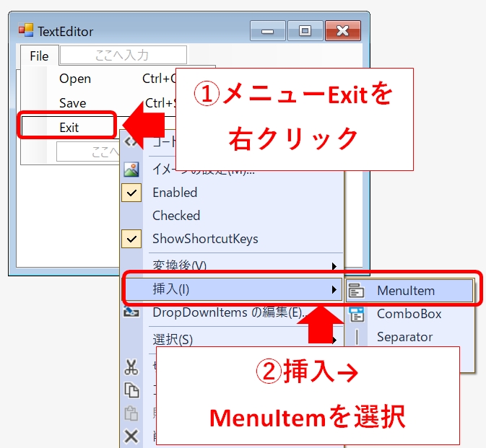This screenshot has height=448, width=486.
Task: Toggle the ShowShortcutKeys checkmark
Action: coord(131,239)
